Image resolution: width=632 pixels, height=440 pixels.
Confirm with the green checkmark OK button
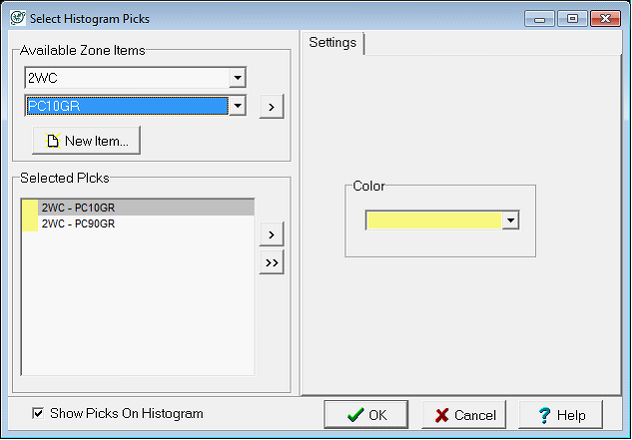click(x=365, y=415)
